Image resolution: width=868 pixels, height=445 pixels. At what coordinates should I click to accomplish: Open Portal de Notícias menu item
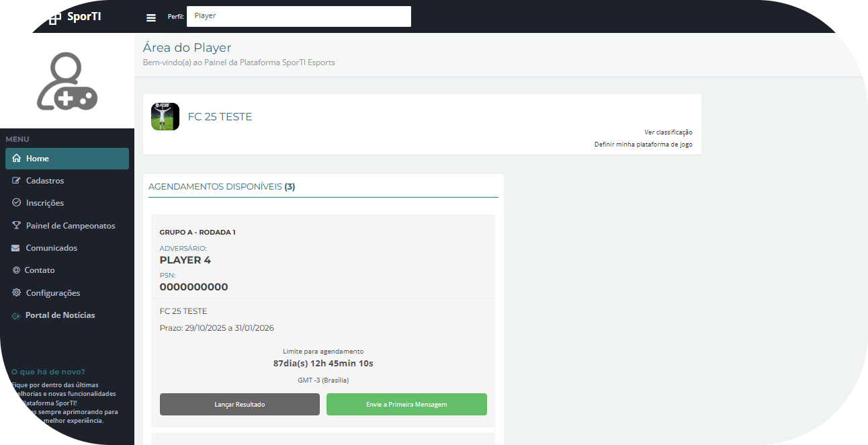tap(60, 315)
